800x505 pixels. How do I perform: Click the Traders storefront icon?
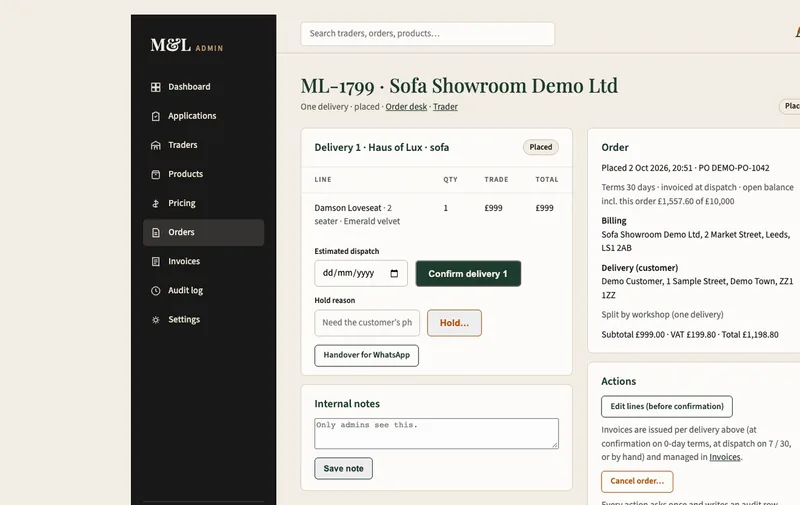click(x=156, y=145)
